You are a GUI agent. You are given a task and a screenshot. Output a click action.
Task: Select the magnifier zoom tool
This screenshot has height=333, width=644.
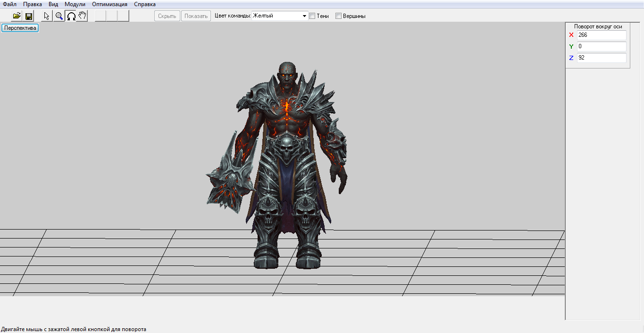pyautogui.click(x=59, y=16)
